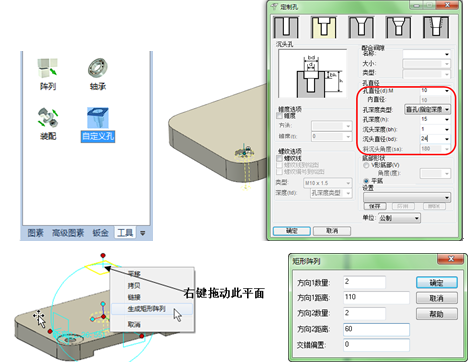469x362 pixels.
Task: Switch to the 钣金 sheet metal tab
Action: pos(100,233)
